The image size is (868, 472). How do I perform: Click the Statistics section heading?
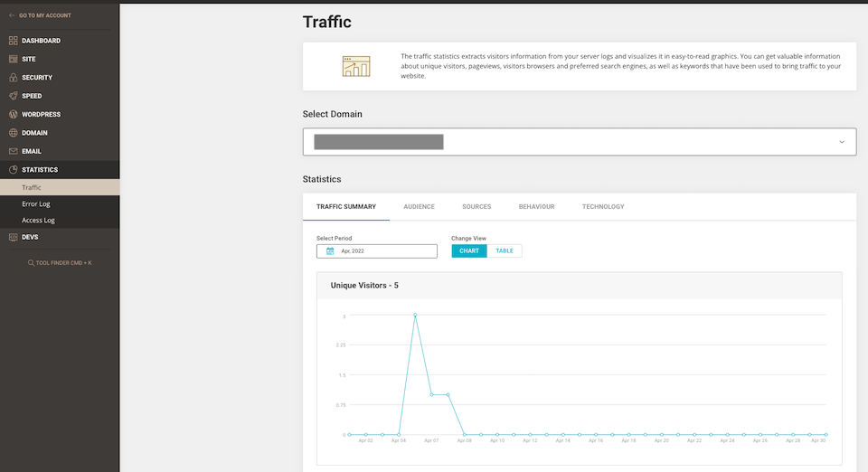[x=322, y=179]
